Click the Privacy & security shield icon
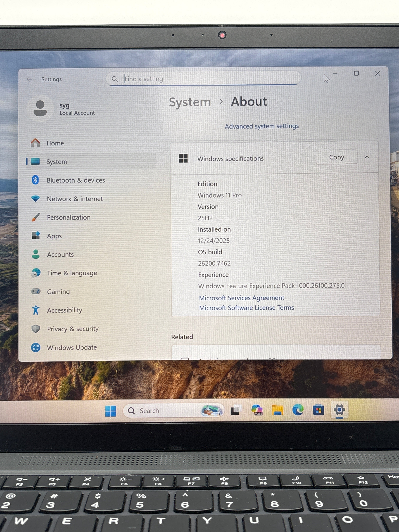This screenshot has height=532, width=399. [x=36, y=329]
